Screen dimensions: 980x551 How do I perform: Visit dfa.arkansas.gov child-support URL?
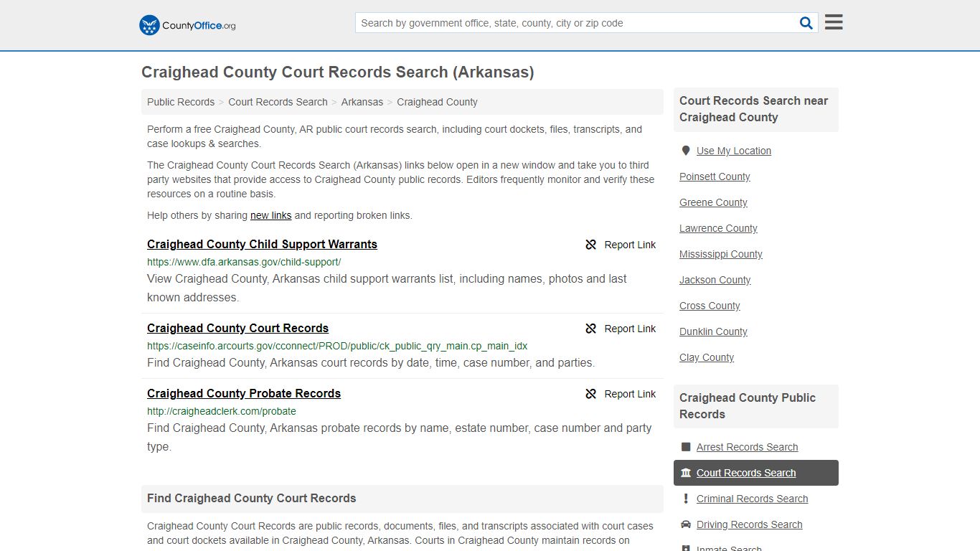(x=244, y=262)
